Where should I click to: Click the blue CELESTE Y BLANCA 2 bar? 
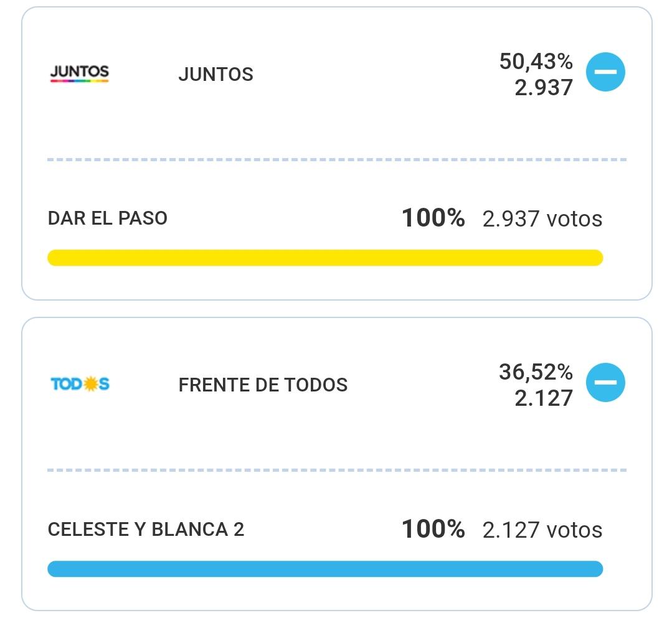[325, 569]
